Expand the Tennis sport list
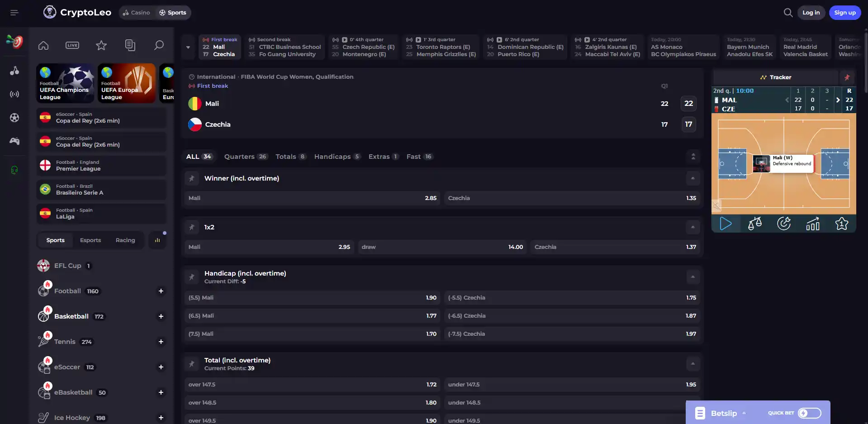Viewport: 868px width, 424px height. pos(161,342)
